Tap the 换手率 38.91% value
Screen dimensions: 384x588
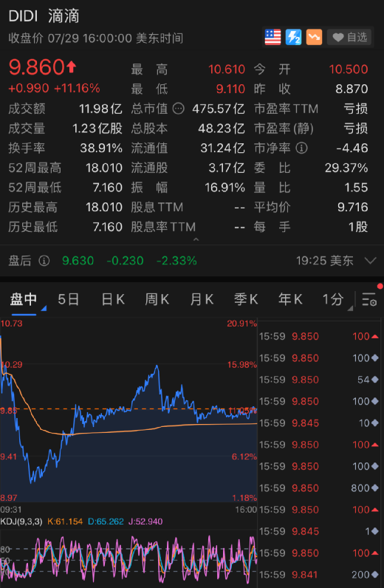click(x=101, y=148)
